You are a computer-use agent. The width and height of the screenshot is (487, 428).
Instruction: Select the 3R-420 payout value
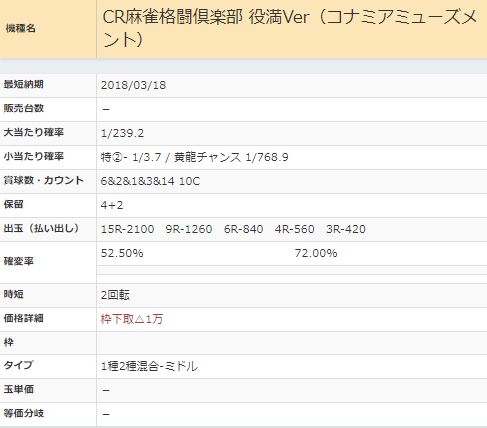tap(346, 229)
